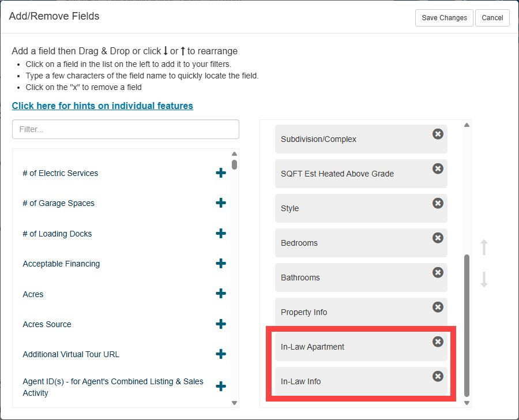519x420 pixels.
Task: Remove the Style field with its x
Action: (438, 203)
